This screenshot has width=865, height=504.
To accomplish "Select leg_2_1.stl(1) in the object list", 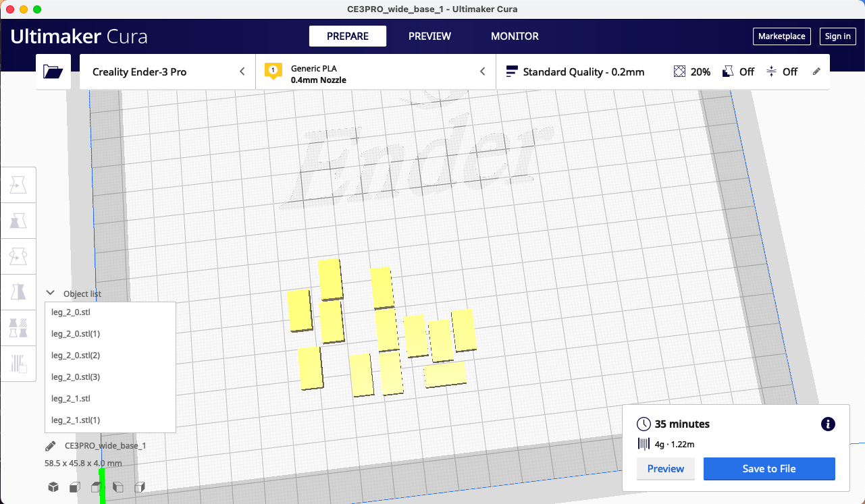I will click(110, 420).
